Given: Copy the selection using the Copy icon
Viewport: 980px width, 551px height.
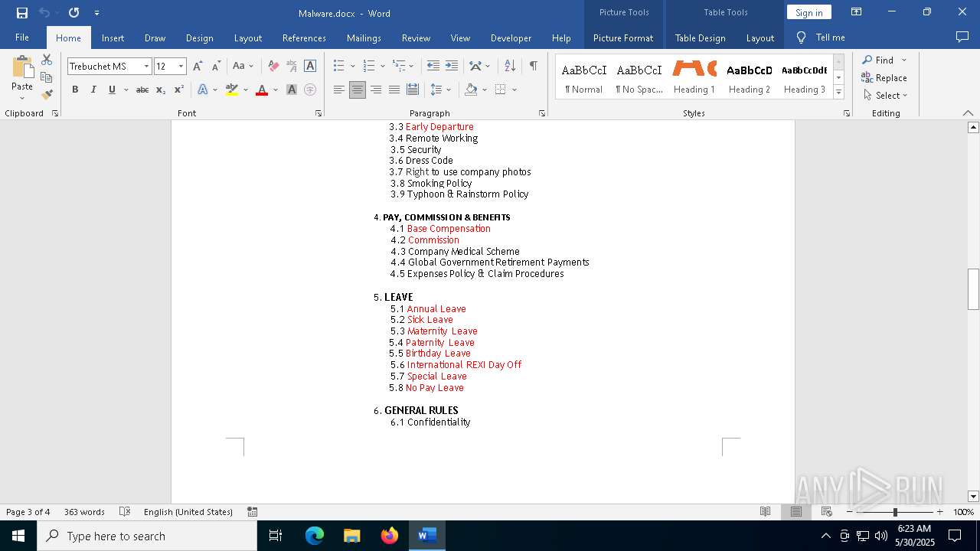Looking at the screenshot, I should pyautogui.click(x=47, y=77).
